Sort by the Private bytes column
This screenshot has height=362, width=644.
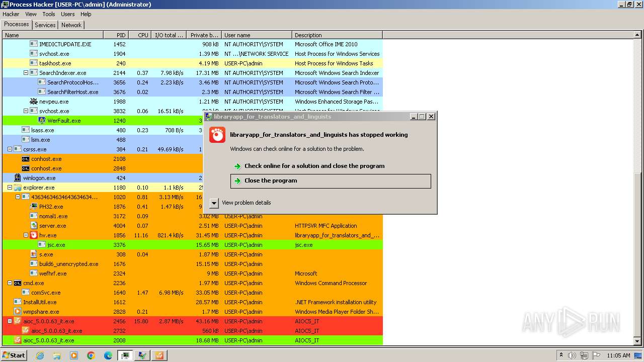click(204, 35)
